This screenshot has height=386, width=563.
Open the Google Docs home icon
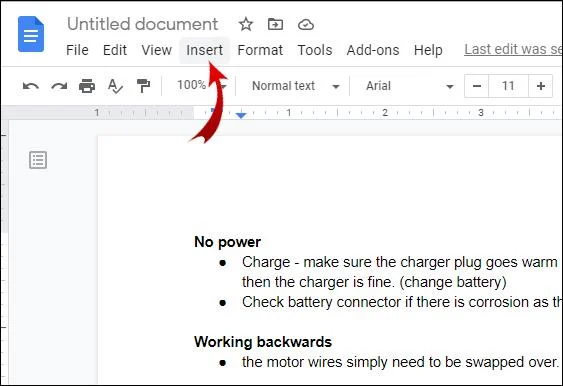tap(31, 34)
